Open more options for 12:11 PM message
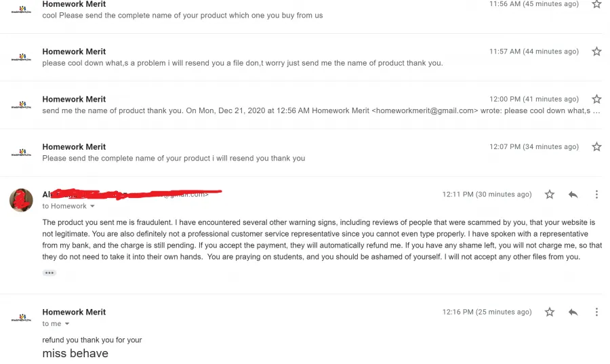610x364 pixels. pyautogui.click(x=596, y=195)
